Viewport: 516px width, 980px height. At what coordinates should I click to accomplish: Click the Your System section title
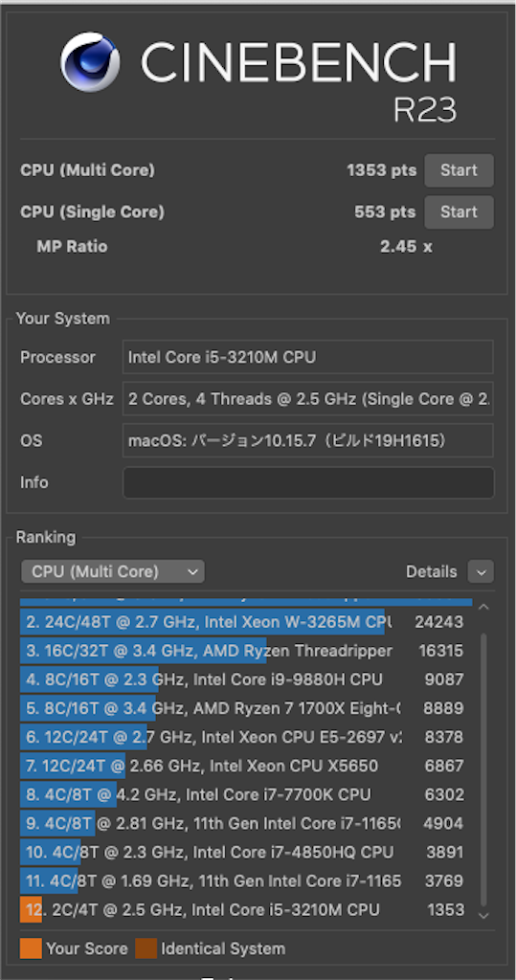point(62,319)
